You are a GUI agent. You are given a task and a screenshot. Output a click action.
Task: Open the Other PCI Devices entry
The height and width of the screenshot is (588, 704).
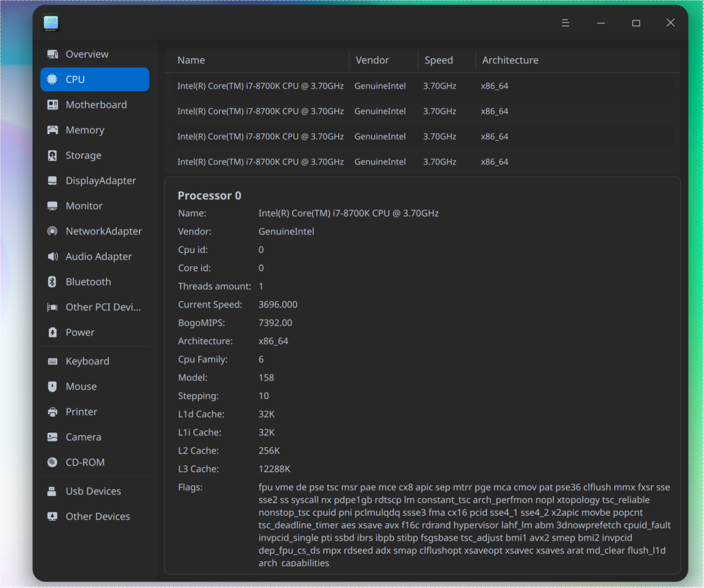tap(95, 307)
